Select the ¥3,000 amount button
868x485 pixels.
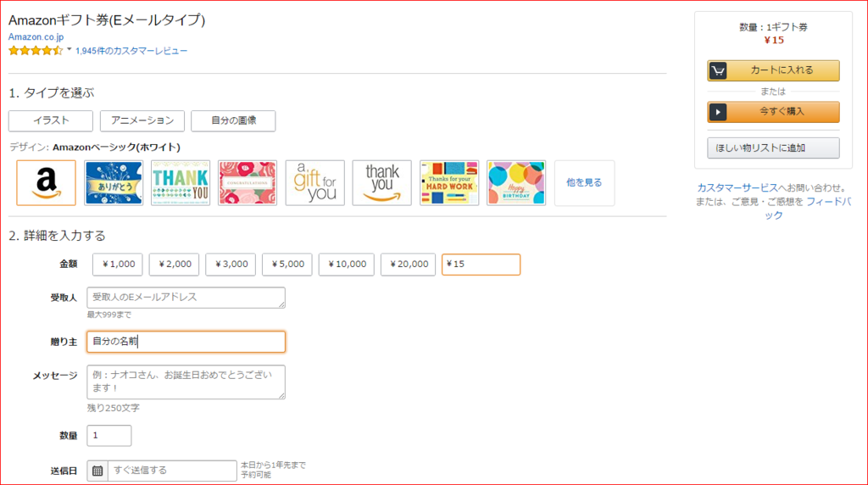coord(231,264)
